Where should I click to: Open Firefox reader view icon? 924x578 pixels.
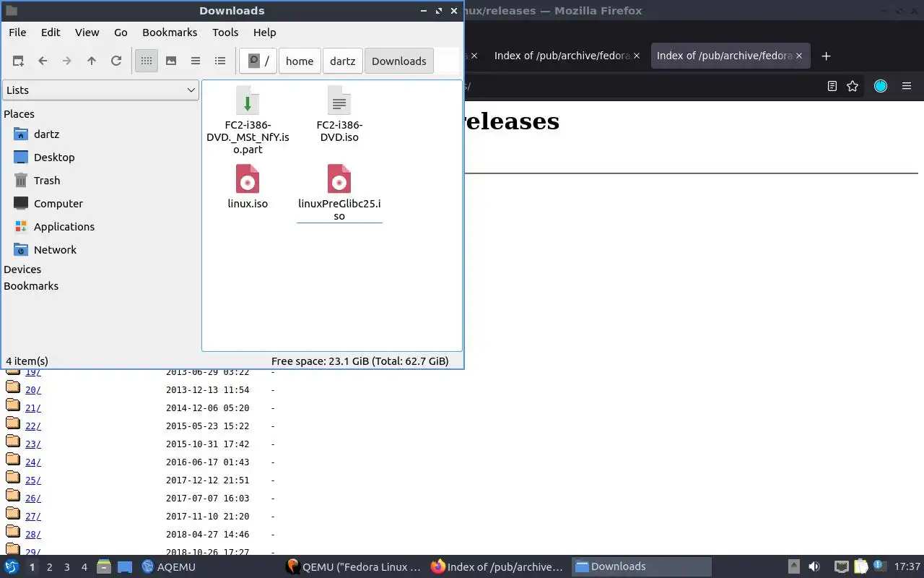tap(832, 86)
